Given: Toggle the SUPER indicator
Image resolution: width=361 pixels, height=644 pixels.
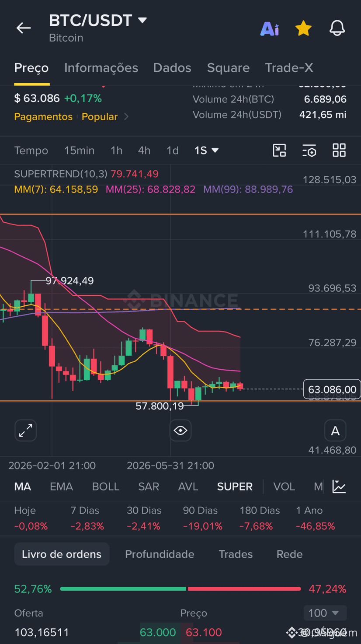Looking at the screenshot, I should pos(235,486).
